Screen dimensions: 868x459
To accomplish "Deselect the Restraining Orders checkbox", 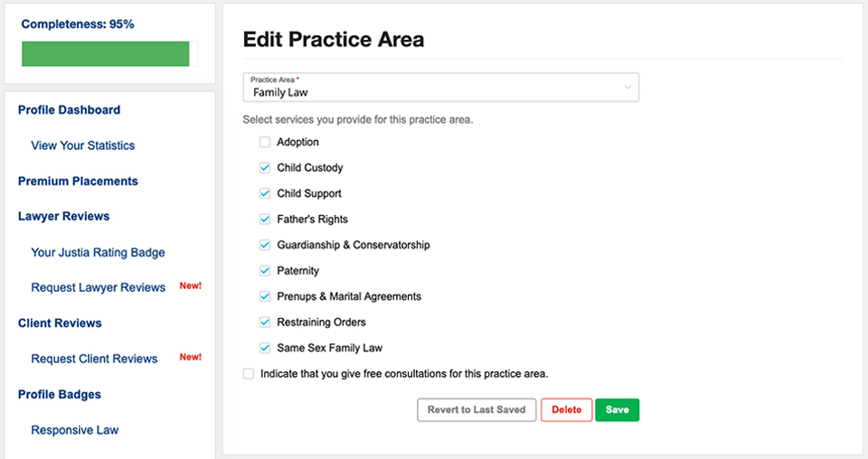I will tap(265, 323).
